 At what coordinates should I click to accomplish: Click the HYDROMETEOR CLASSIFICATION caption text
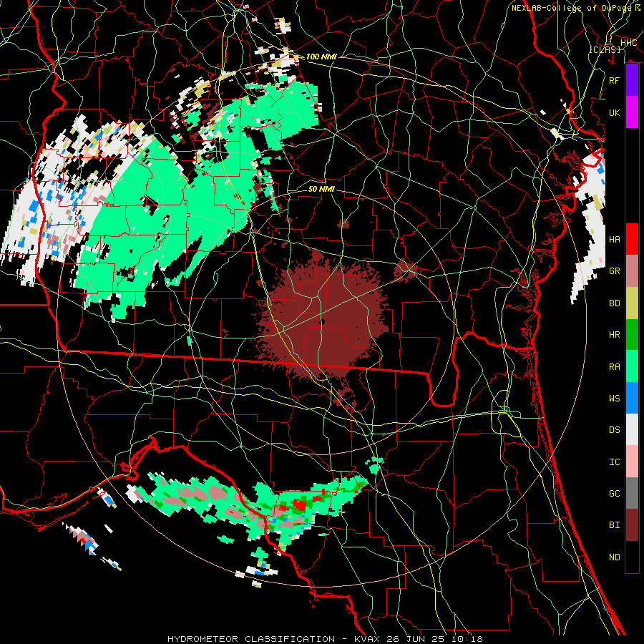251,639
